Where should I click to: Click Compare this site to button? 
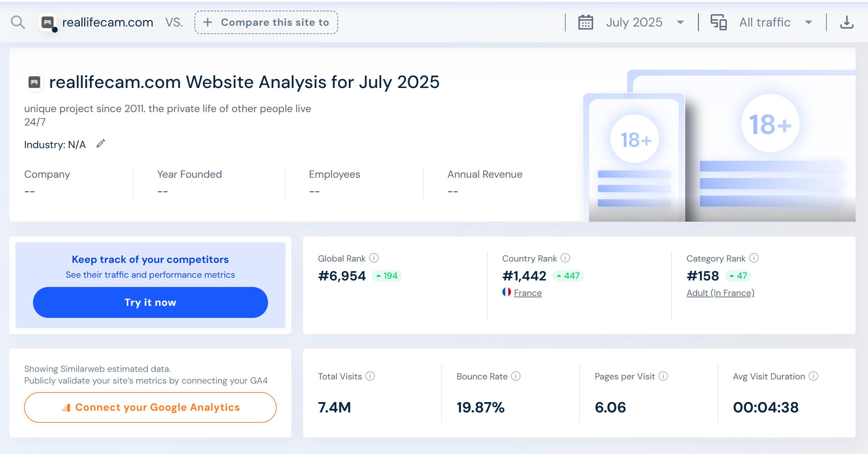[266, 22]
